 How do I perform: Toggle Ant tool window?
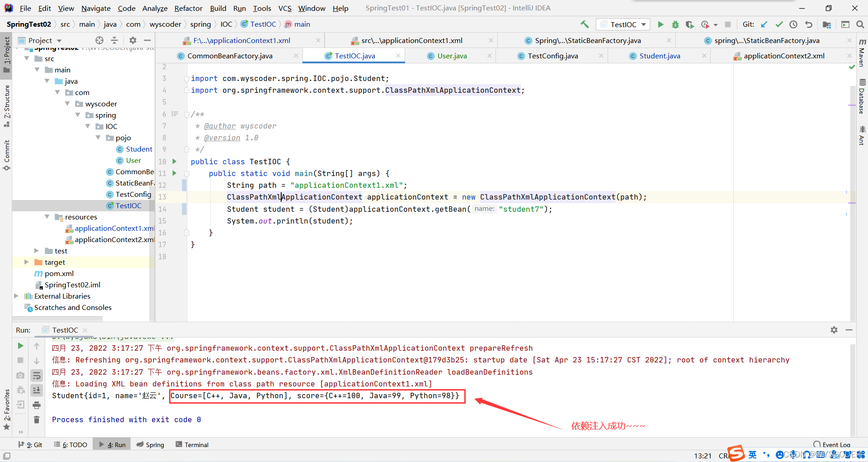(x=862, y=136)
